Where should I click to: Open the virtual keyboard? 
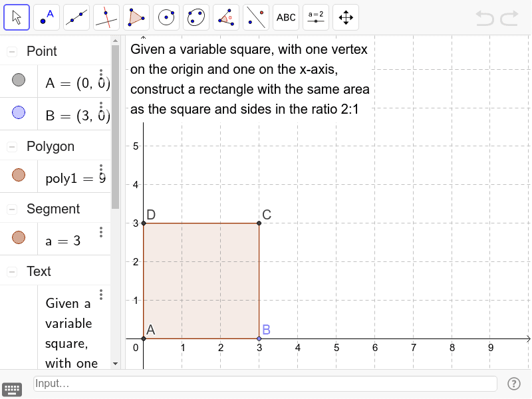pyautogui.click(x=12, y=389)
